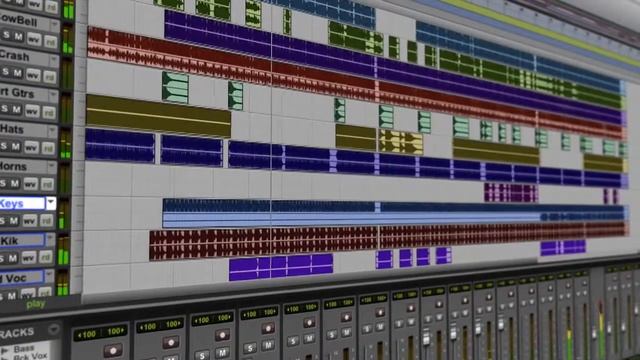Select the Voc track name
The width and height of the screenshot is (640, 360).
point(21,278)
